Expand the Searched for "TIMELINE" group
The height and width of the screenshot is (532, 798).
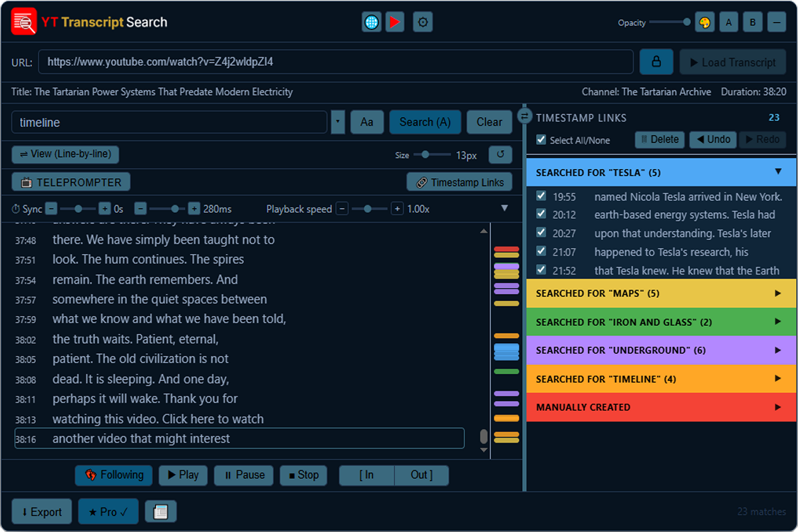tap(661, 379)
